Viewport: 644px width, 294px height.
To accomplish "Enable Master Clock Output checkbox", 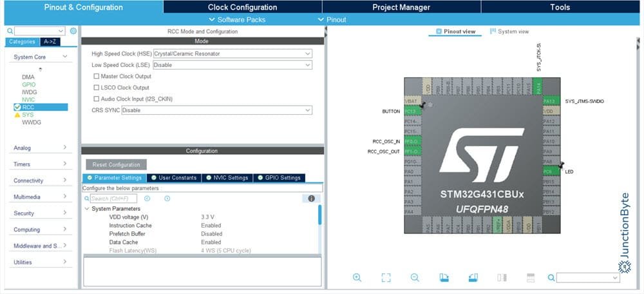I will [97, 76].
